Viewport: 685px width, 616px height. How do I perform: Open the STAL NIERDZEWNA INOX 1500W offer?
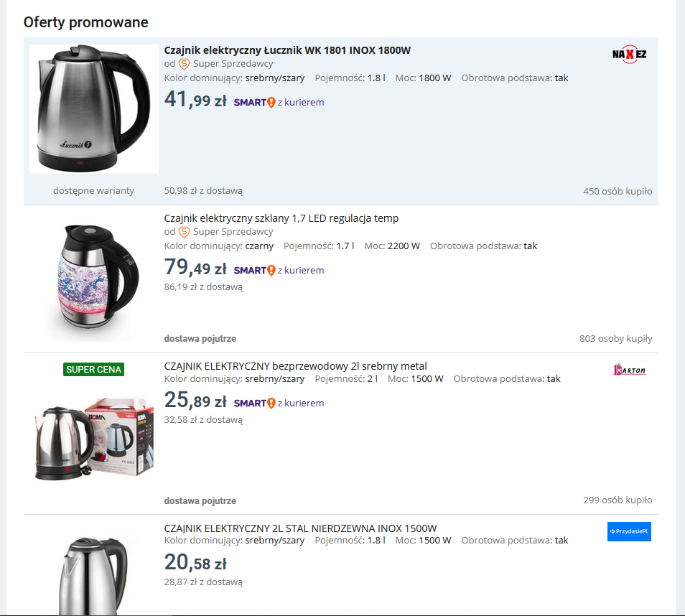300,528
